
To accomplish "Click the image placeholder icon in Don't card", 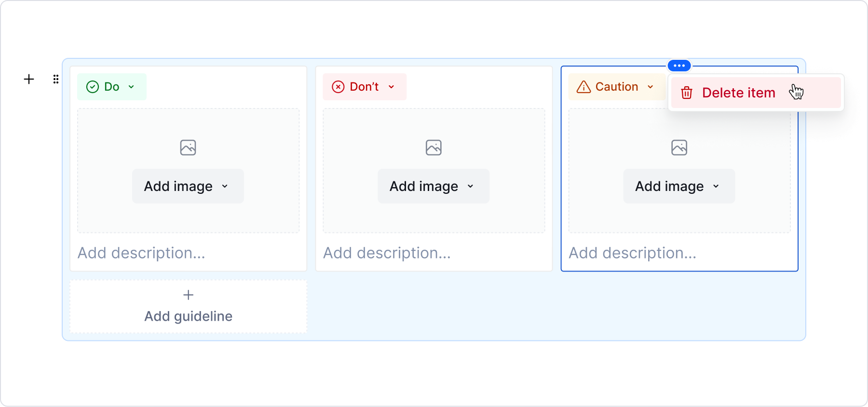I will (x=434, y=148).
